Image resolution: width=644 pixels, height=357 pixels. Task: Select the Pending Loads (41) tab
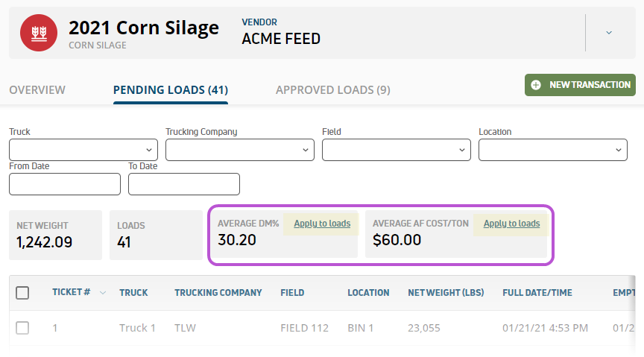point(171,90)
